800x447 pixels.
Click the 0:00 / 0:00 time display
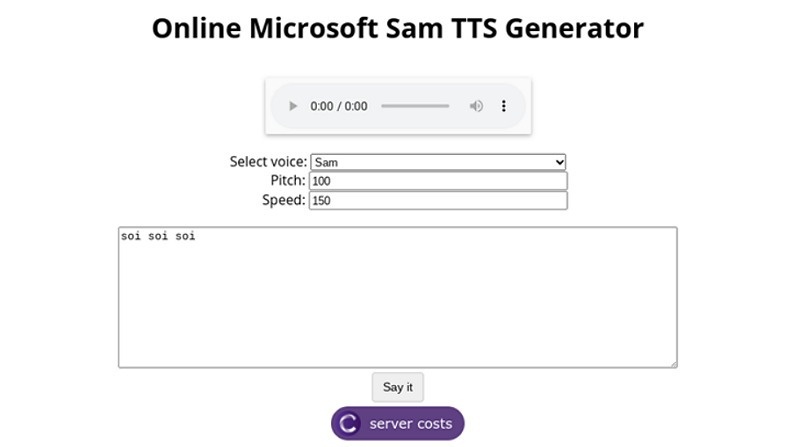tap(339, 106)
